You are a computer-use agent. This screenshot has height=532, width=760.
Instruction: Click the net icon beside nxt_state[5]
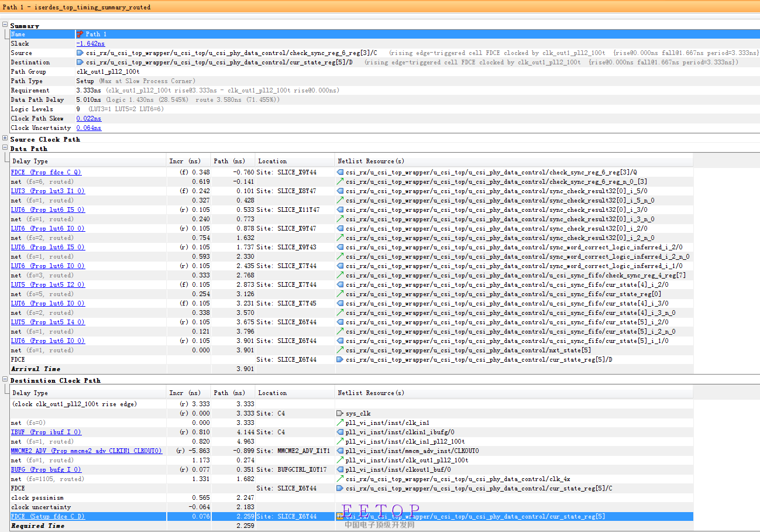(340, 351)
